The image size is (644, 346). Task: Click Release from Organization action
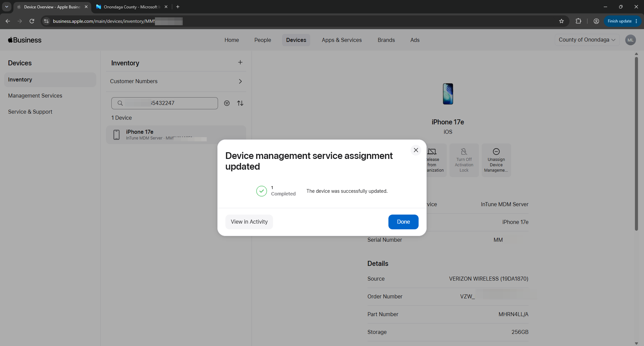(436, 160)
